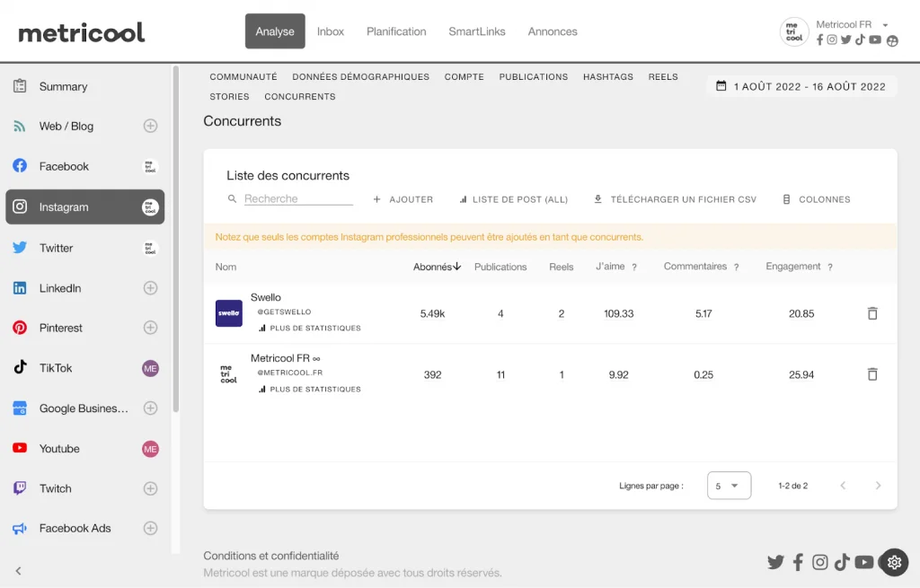Click the Youtube sidebar icon
Viewport: 920px width, 588px height.
(20, 448)
